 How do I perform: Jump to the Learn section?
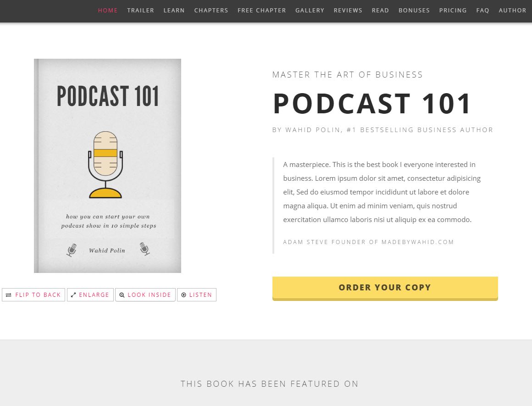click(x=174, y=10)
